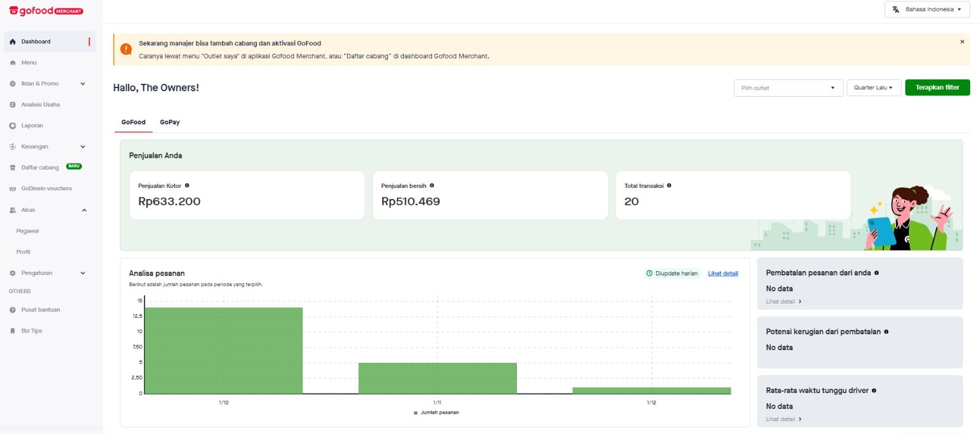The image size is (980, 434).
Task: Click the clock icon in Diupdate harian
Action: [649, 274]
